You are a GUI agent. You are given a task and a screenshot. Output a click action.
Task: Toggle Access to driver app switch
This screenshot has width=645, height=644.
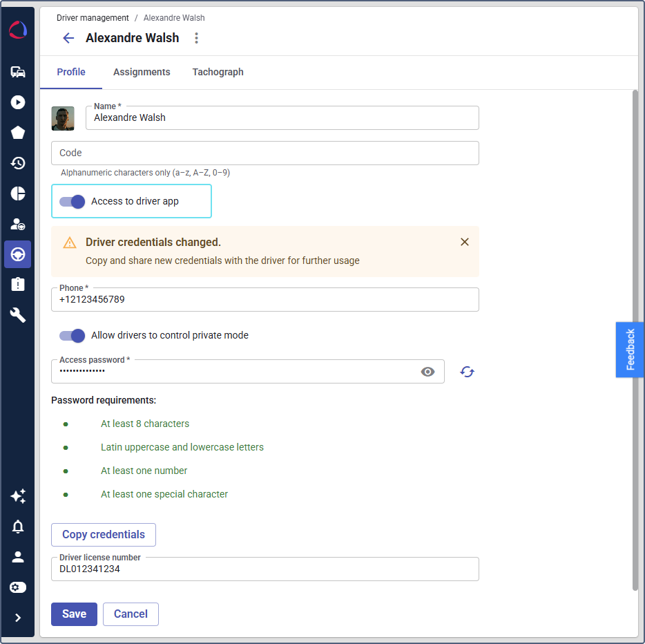pos(72,201)
